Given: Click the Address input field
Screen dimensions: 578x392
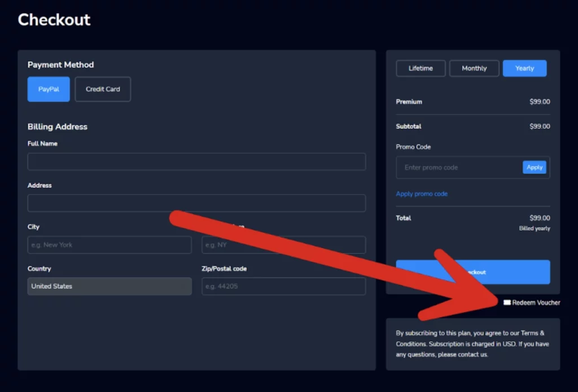Looking at the screenshot, I should (196, 203).
